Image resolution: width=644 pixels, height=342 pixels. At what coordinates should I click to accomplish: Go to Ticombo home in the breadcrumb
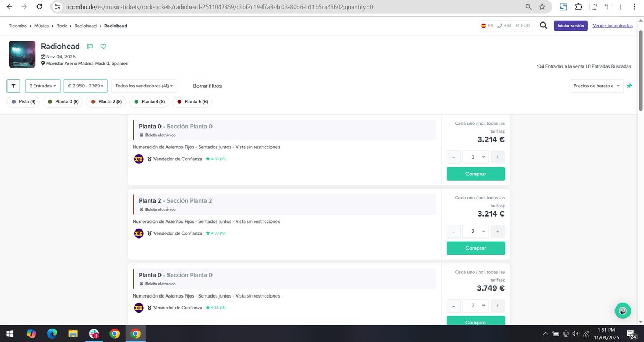click(18, 26)
